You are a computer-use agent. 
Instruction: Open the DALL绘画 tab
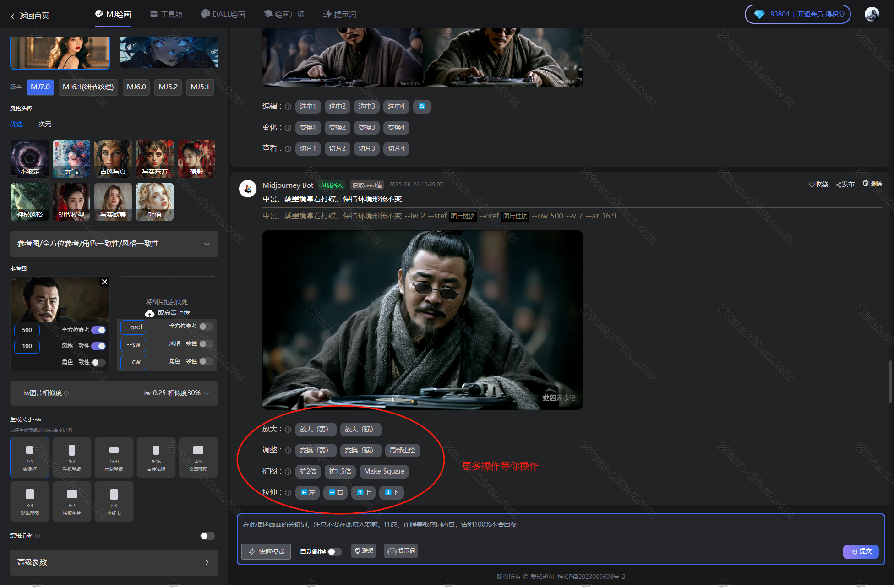(x=223, y=14)
